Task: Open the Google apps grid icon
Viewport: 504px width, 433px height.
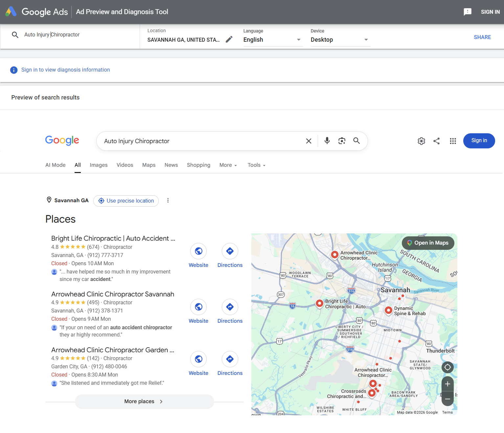Action: 453,141
